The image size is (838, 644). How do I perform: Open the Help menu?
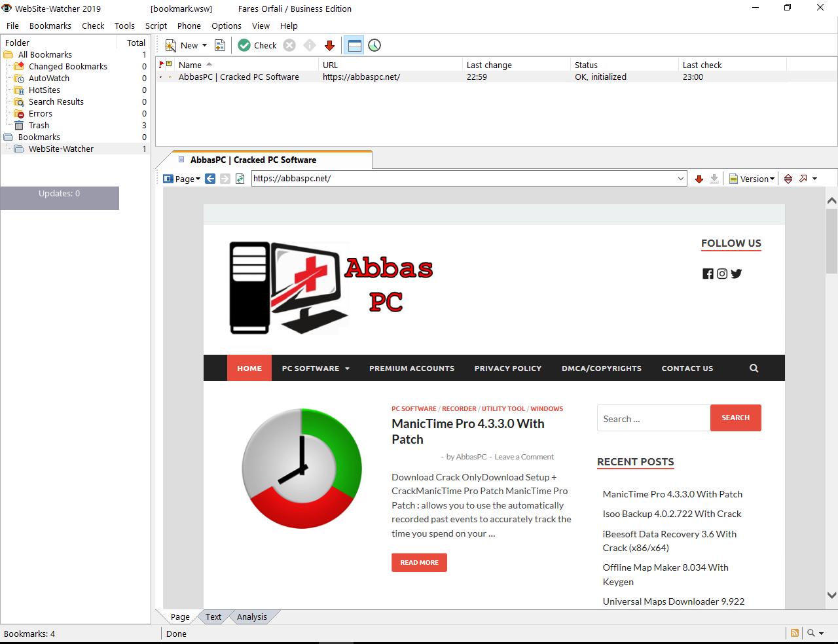289,26
